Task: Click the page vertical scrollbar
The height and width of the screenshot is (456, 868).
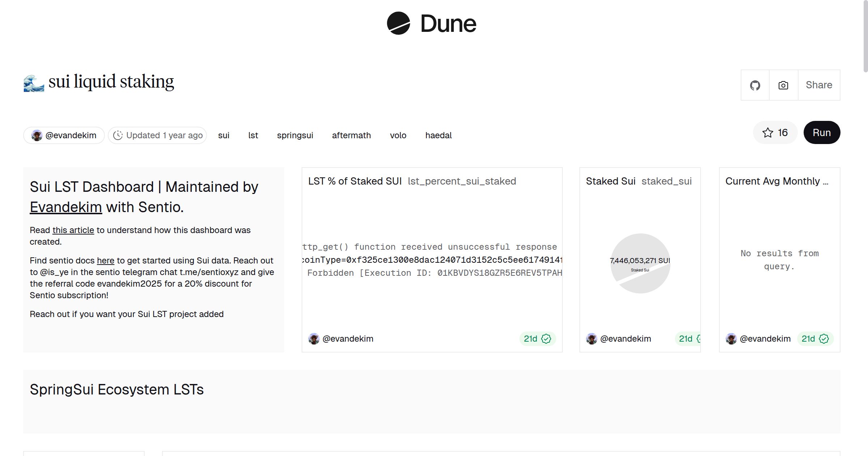Action: click(865, 36)
